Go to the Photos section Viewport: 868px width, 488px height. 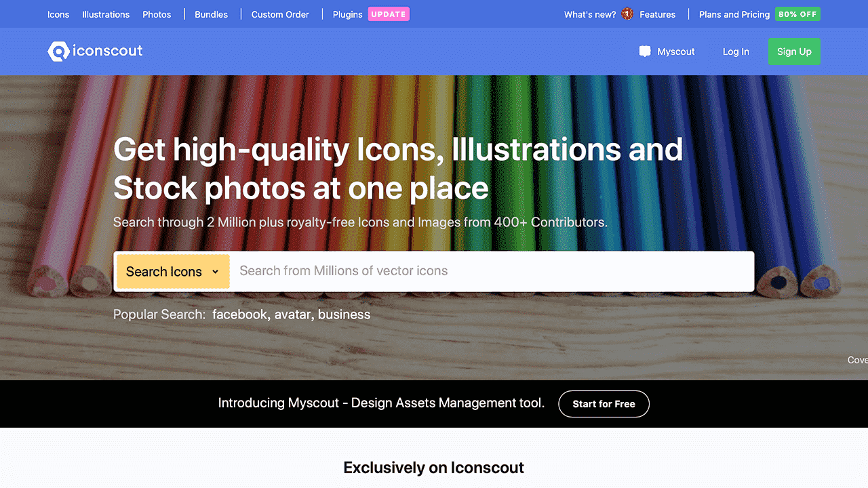click(157, 14)
